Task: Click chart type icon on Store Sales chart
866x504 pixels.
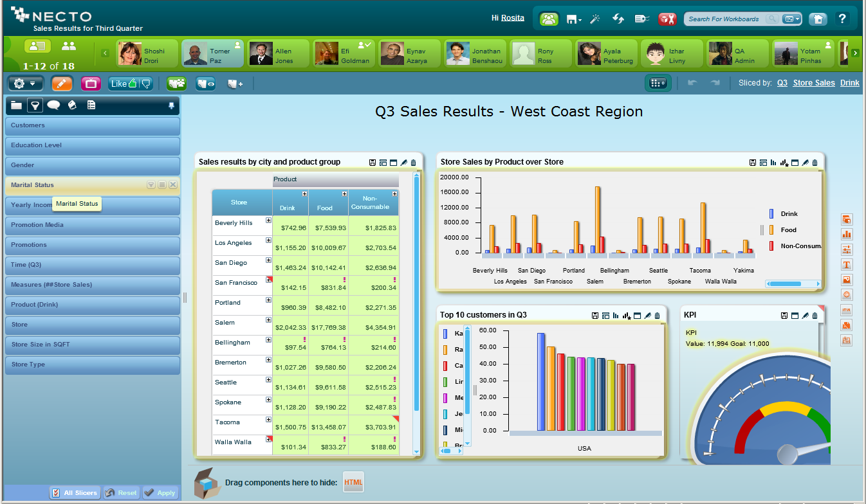Action: coord(773,163)
